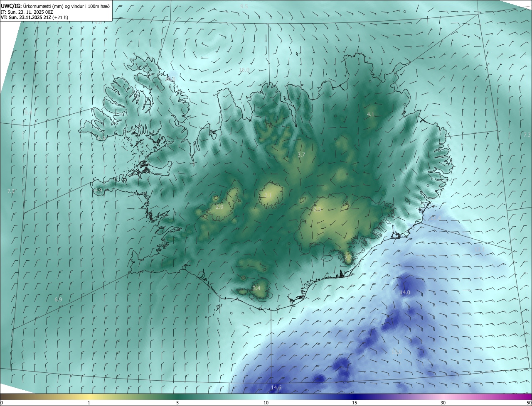Screen dimensions: 532x406
Task: Click the 3.4 value label on Mýrdalsjökull
Action: 256,288
